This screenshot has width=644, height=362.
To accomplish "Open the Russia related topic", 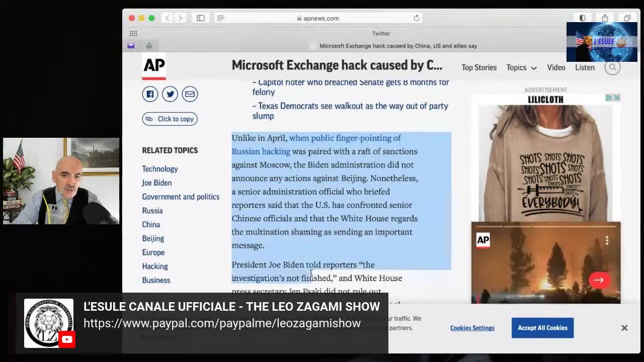I will click(152, 211).
